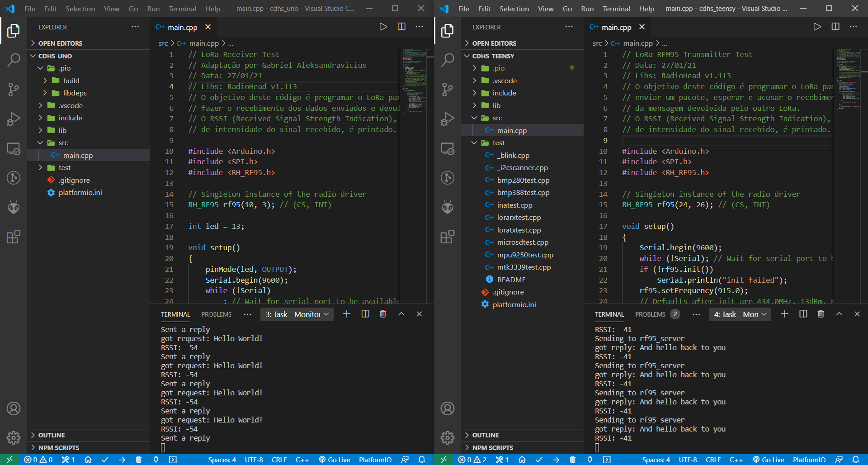
Task: Change Spaces: 4 indentation in left window
Action: click(x=222, y=460)
